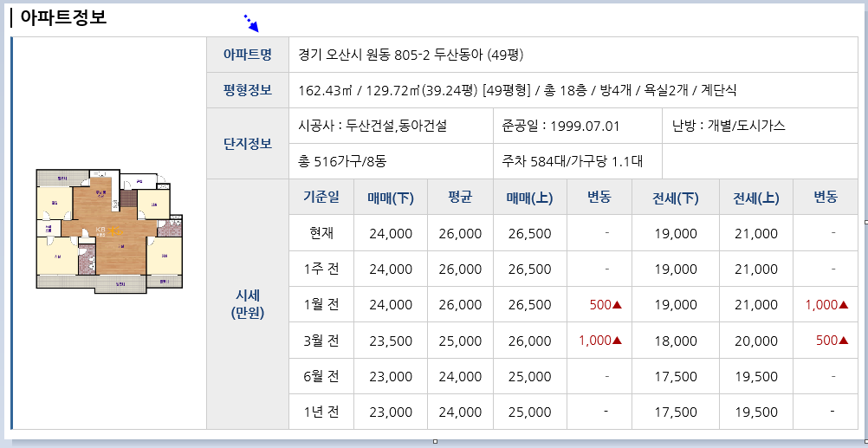Click 6월 전 row 전세(下) value 17,500
Viewport: 868px width, 448px height.
click(676, 377)
